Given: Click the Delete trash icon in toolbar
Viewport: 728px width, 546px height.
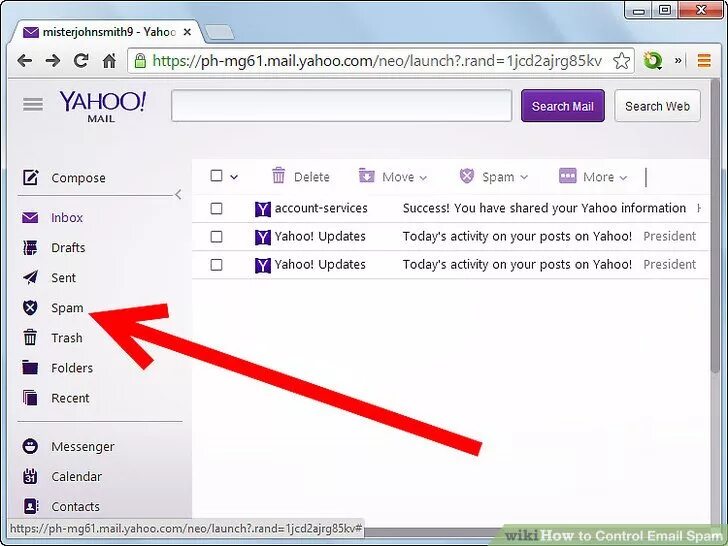Looking at the screenshot, I should (279, 176).
